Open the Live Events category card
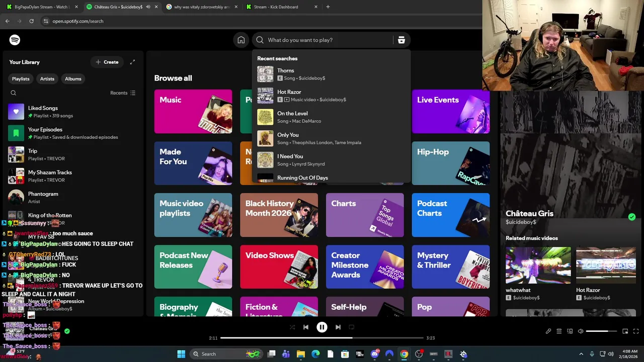 tap(451, 112)
